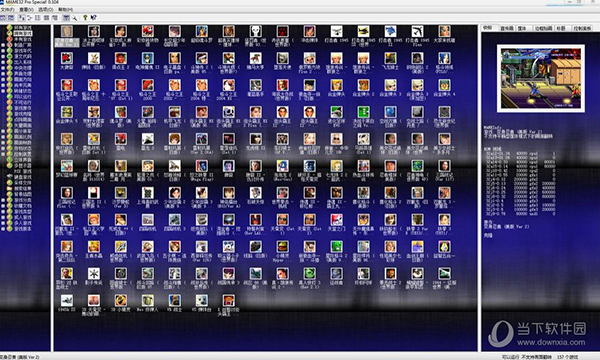
Task: Switch to the 控制面板 tab
Action: (582, 28)
